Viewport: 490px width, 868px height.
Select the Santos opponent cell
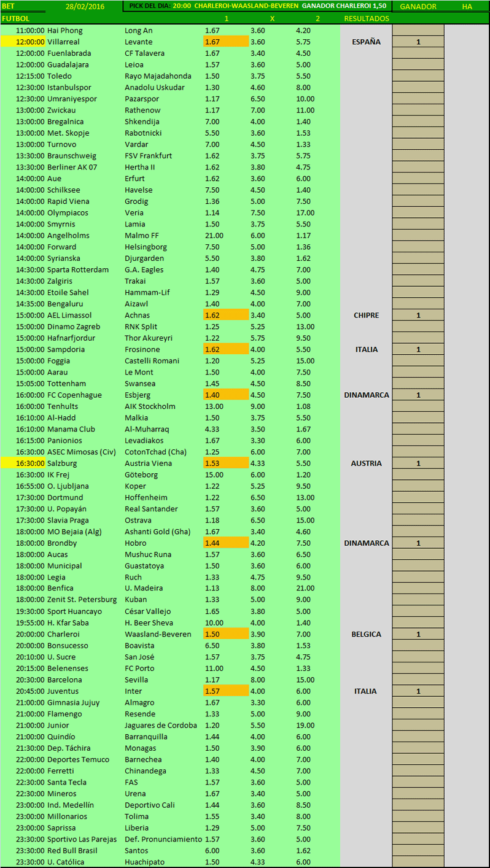[x=136, y=850]
